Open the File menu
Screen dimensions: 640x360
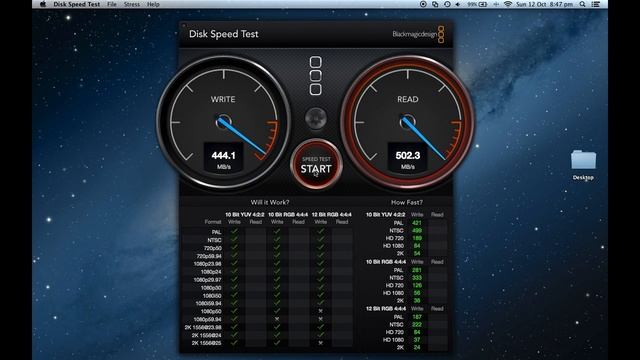click(x=111, y=4)
